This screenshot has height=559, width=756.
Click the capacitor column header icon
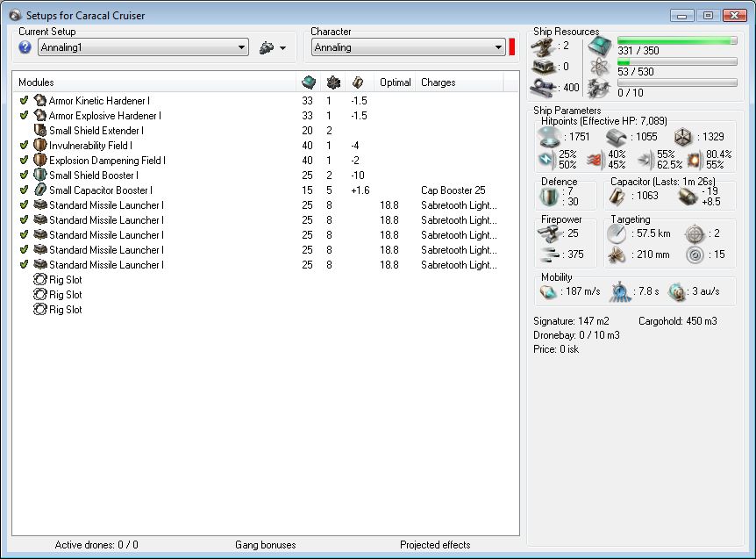pyautogui.click(x=358, y=82)
